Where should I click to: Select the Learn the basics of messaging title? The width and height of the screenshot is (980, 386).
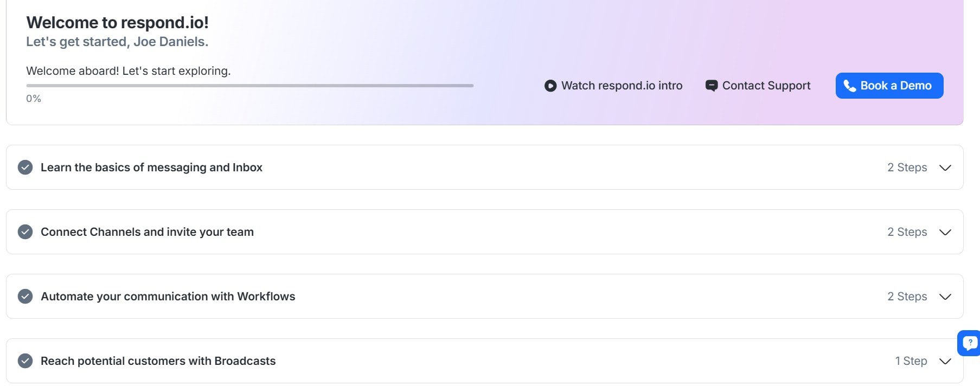(151, 167)
